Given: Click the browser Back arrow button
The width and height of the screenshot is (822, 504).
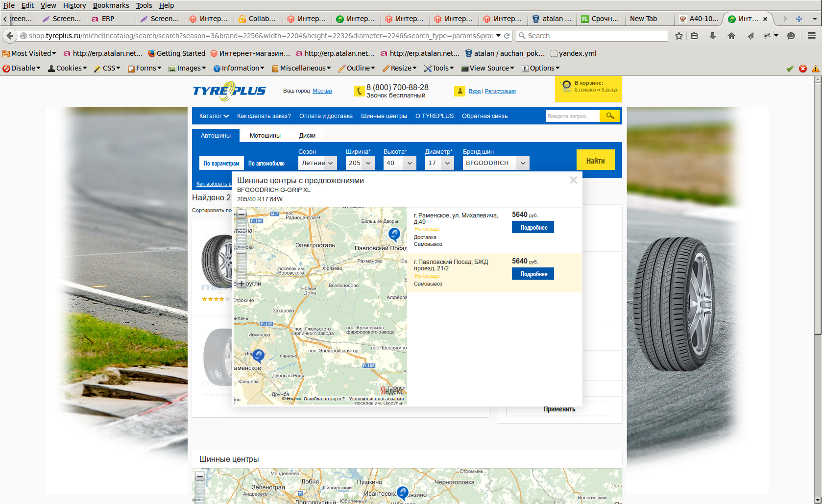Looking at the screenshot, I should [x=10, y=36].
